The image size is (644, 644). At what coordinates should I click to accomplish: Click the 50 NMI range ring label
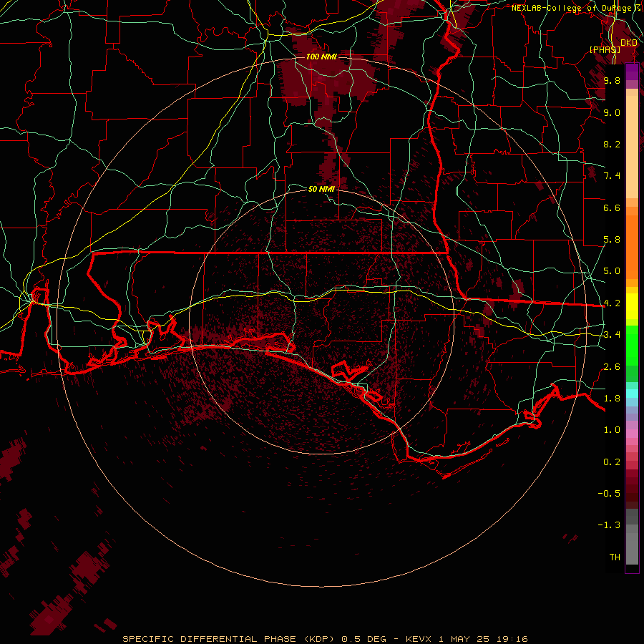coord(321,189)
